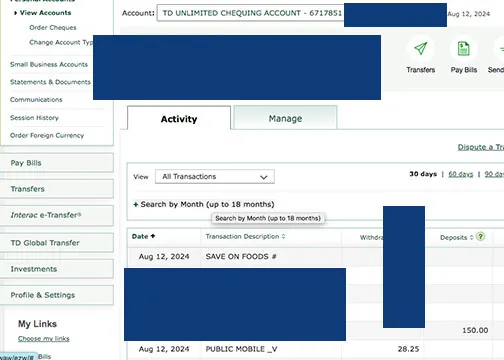Open Interac e-Transfer sidebar menu
Viewport: 504px width, 360px height.
click(57, 215)
